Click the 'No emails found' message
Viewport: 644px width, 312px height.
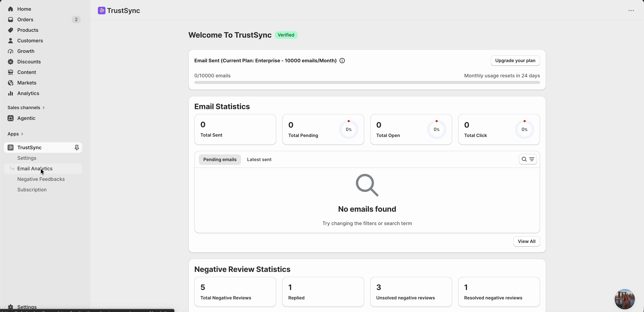(x=367, y=209)
